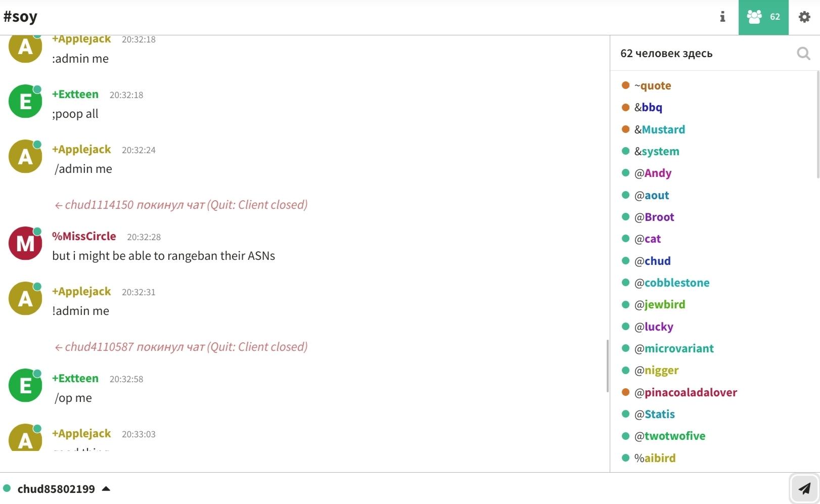This screenshot has width=820, height=504.
Task: Click own nickname chud85802199 at bottom
Action: pos(56,489)
